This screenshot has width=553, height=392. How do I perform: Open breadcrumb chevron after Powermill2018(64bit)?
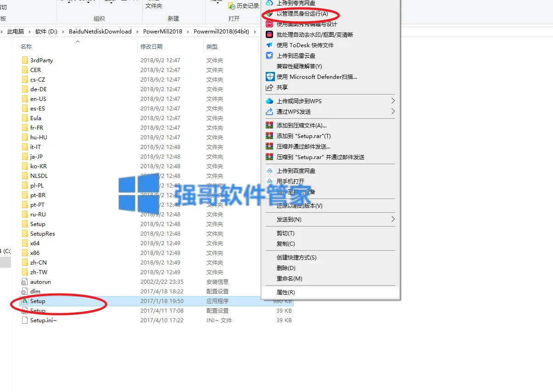(x=255, y=32)
